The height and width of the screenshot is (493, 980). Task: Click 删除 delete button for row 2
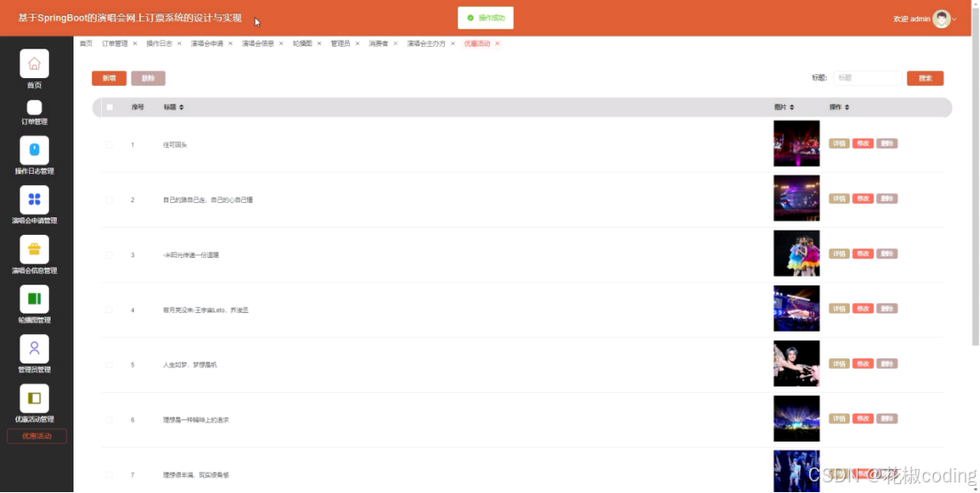[887, 199]
